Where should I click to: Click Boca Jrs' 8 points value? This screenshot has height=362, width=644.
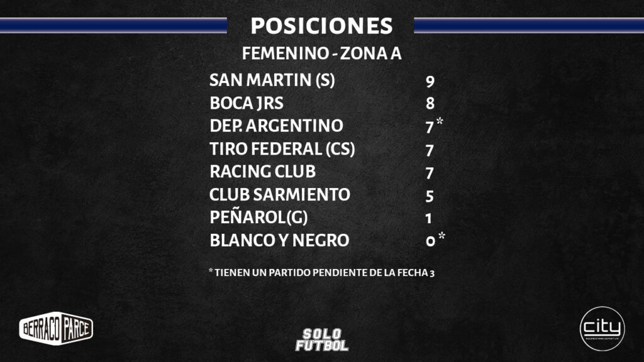pyautogui.click(x=430, y=104)
